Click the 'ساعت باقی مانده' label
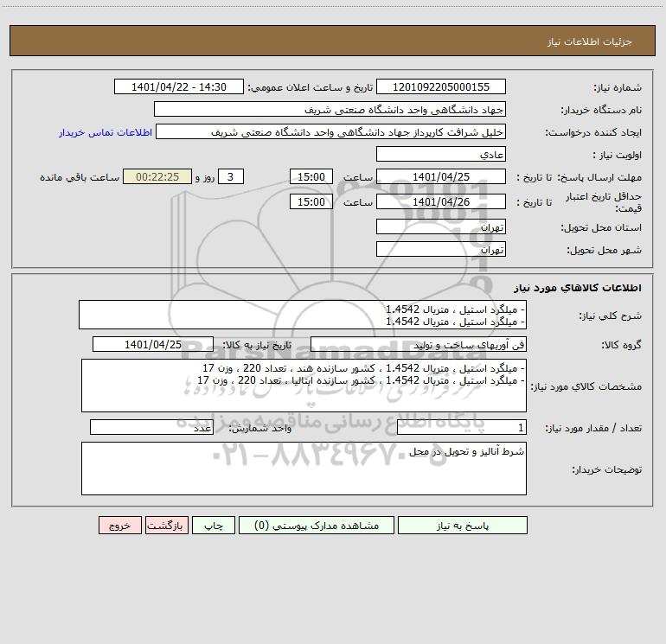 tap(80, 177)
